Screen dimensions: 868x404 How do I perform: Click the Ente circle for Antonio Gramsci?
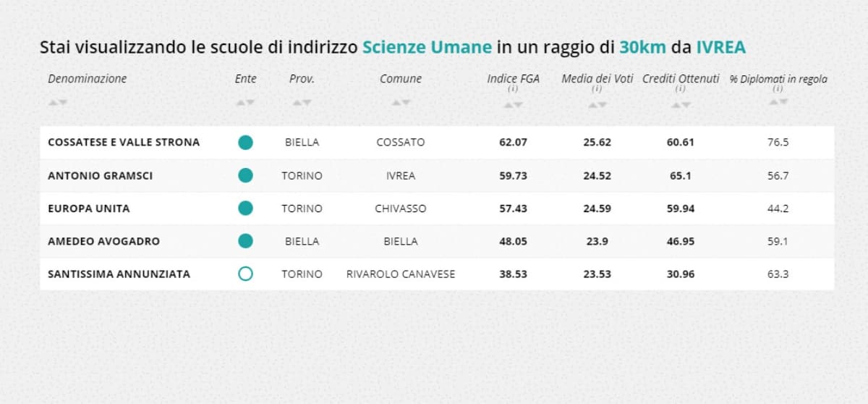[245, 175]
